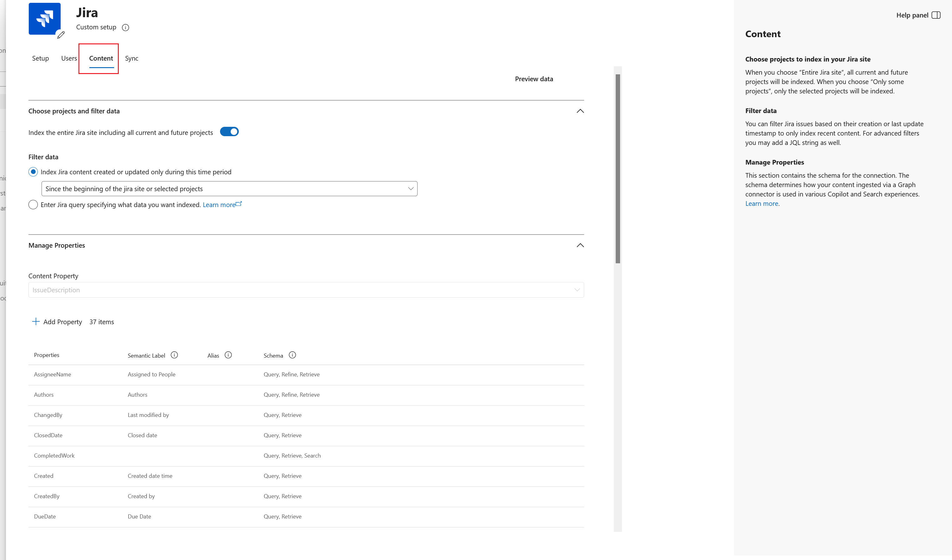Viewport: 952px width, 560px height.
Task: Click the Alias column header
Action: pos(213,355)
